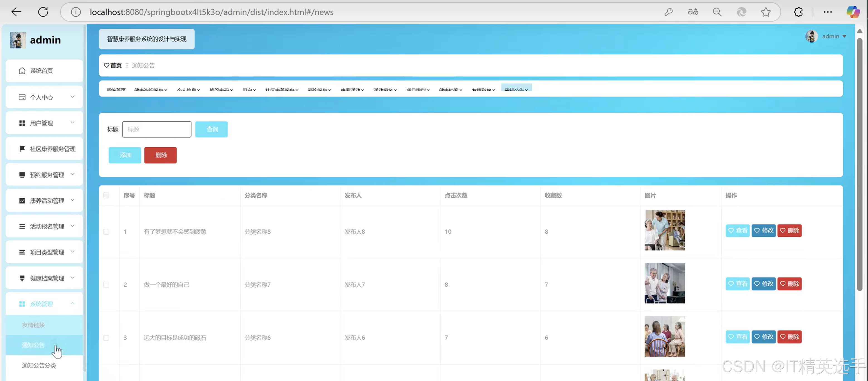868x381 pixels.
Task: Open the 友情链接 submenu item
Action: click(44, 325)
